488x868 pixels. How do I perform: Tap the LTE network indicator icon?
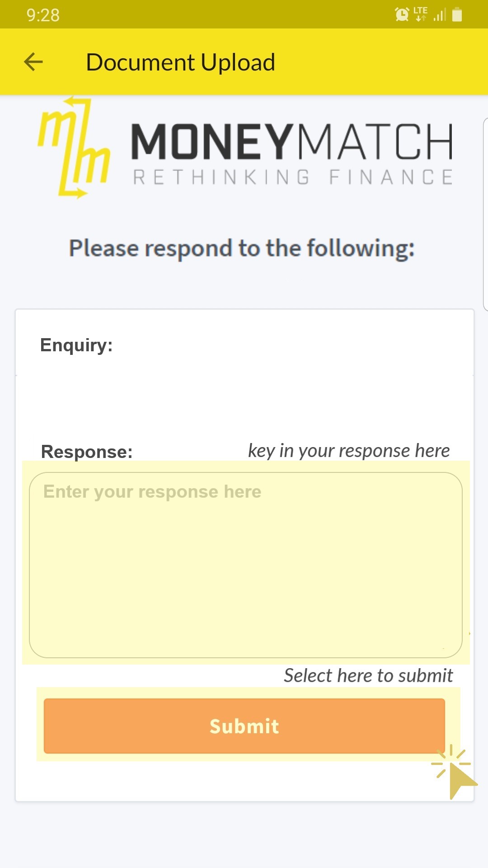[420, 14]
